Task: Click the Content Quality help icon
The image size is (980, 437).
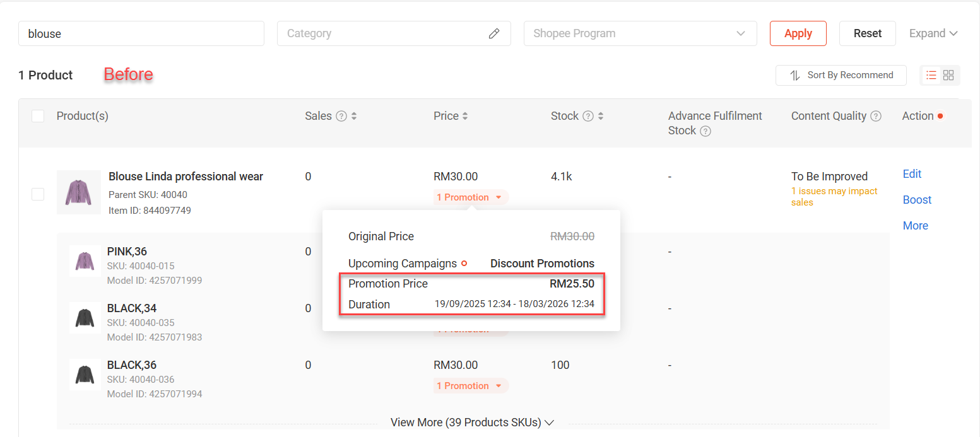Action: point(876,116)
